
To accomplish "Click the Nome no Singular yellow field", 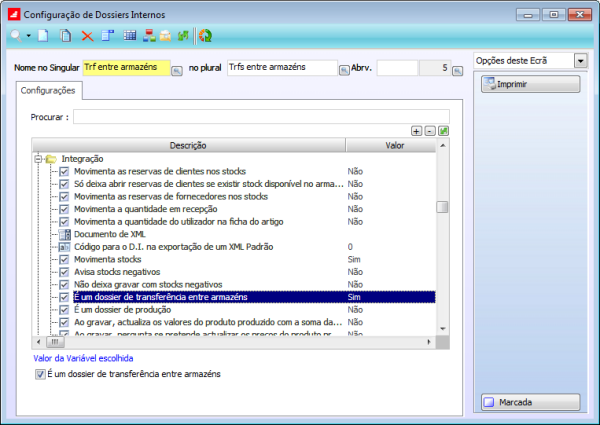I will coord(127,68).
